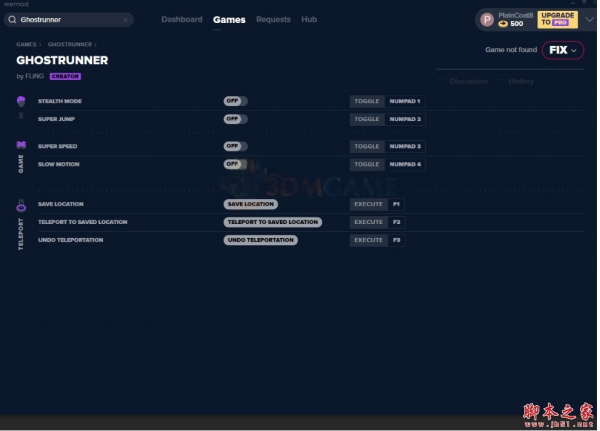Click the Slow Motion cheat name

click(x=59, y=164)
